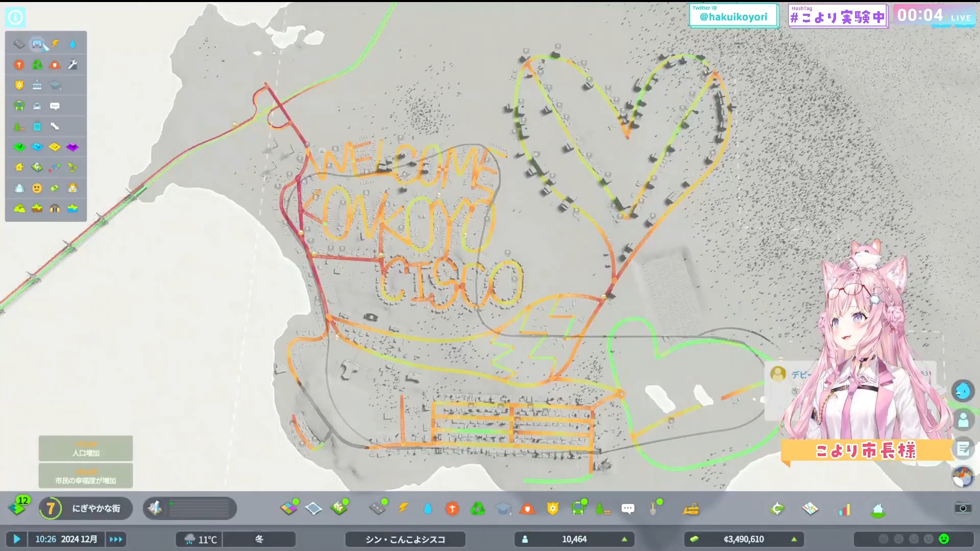Click the citizen happiness increased notification

pos(86,476)
